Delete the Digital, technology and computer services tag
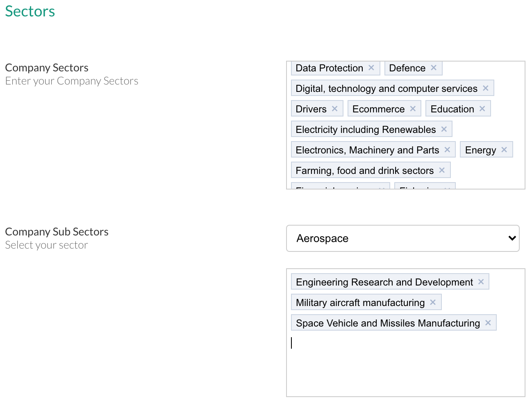The image size is (532, 402). coord(486,88)
